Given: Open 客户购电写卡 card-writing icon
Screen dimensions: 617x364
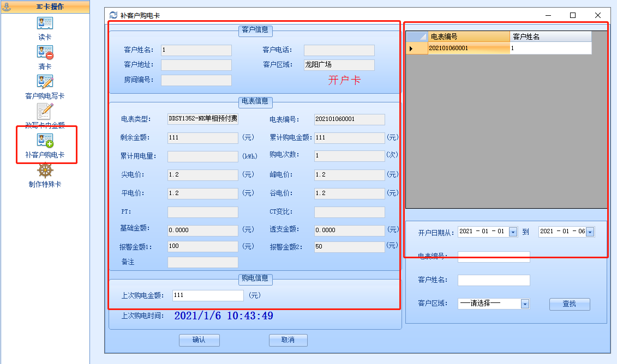Looking at the screenshot, I should [x=45, y=82].
